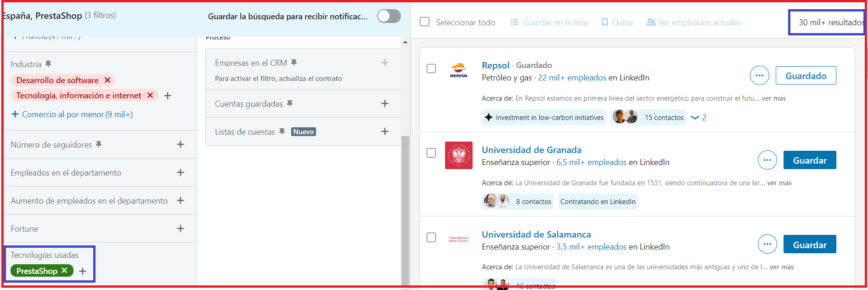868x290 pixels.
Task: Remove Tecnología, información e internet filter
Action: [x=150, y=95]
